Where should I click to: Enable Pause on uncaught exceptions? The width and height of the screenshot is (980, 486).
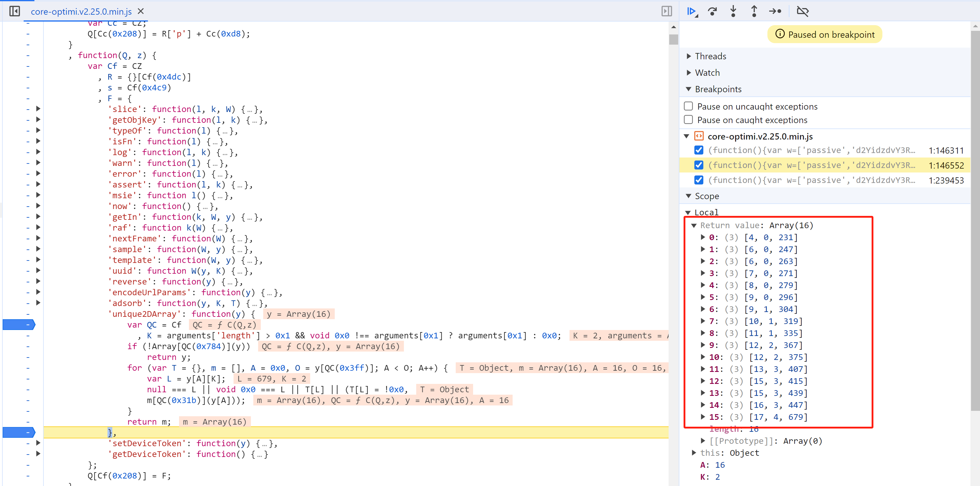tap(688, 106)
